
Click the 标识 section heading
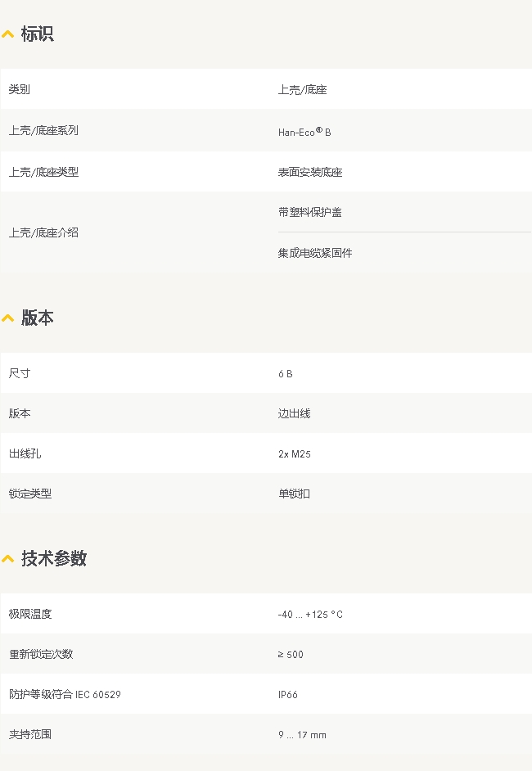tap(38, 34)
